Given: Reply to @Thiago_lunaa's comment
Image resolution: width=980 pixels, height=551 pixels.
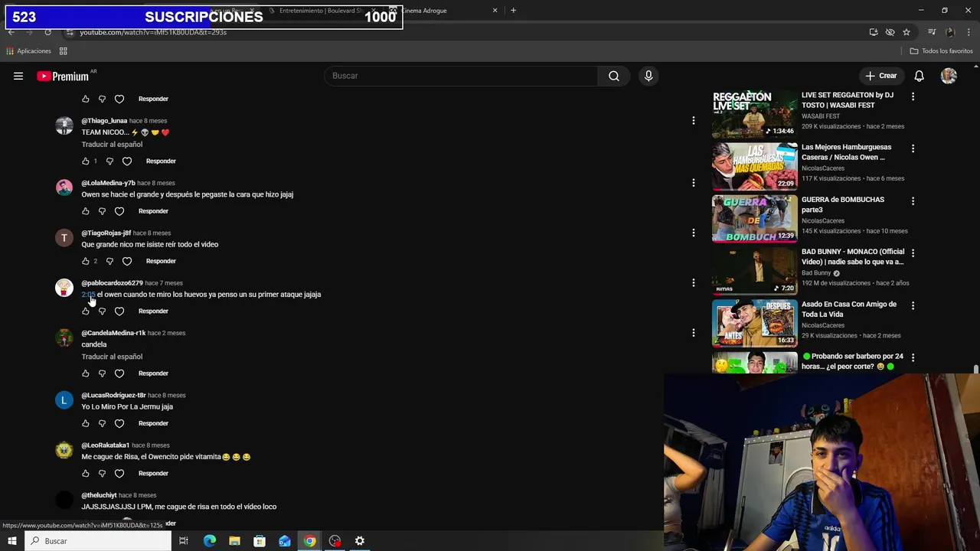Looking at the screenshot, I should [161, 161].
